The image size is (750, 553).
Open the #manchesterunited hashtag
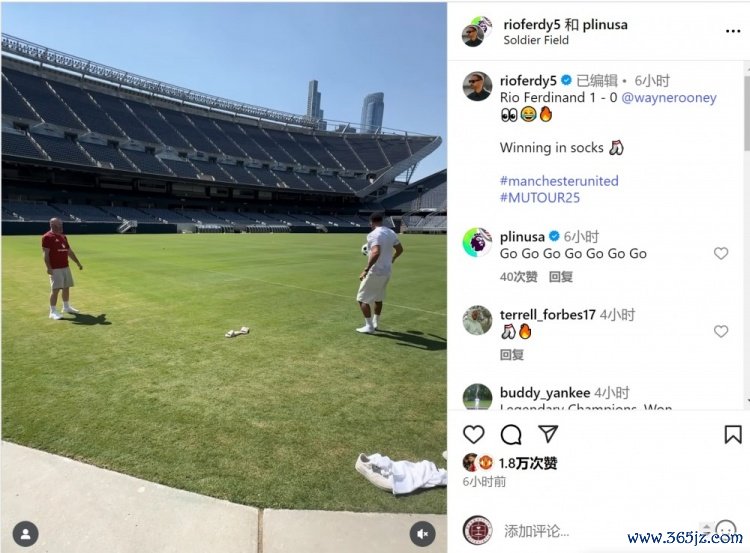pos(559,181)
